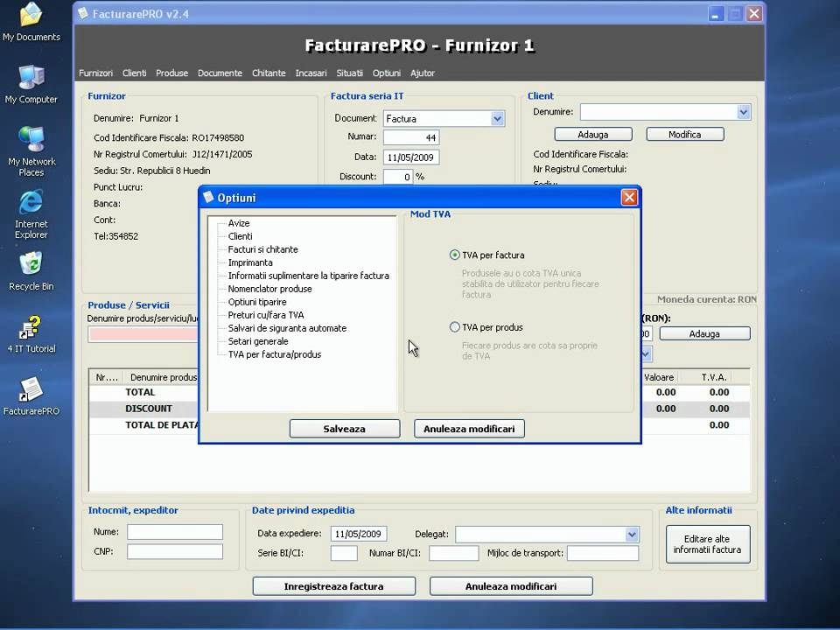Select Facturi si chitante option

263,249
